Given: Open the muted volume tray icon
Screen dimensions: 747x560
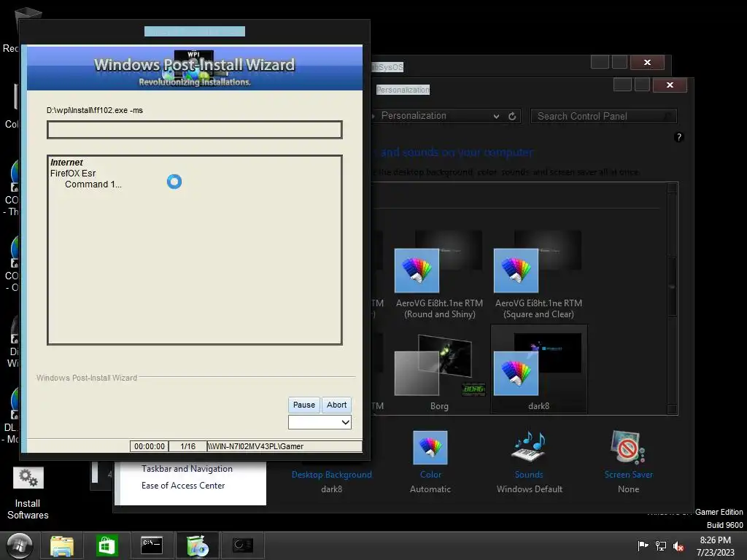Looking at the screenshot, I should tap(678, 546).
